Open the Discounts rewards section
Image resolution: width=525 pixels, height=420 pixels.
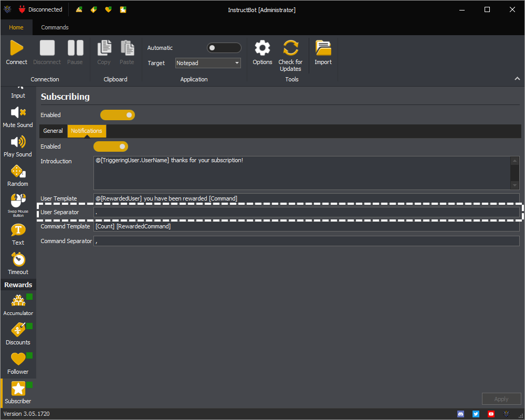click(18, 334)
